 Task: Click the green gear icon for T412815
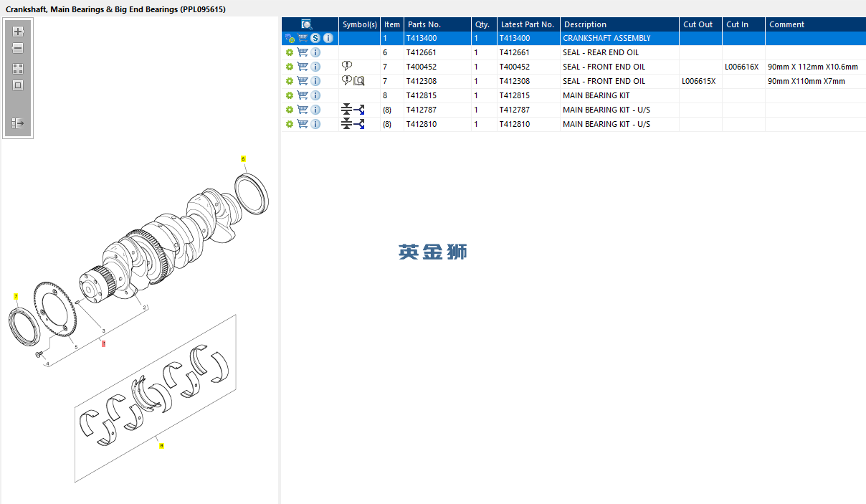point(290,95)
